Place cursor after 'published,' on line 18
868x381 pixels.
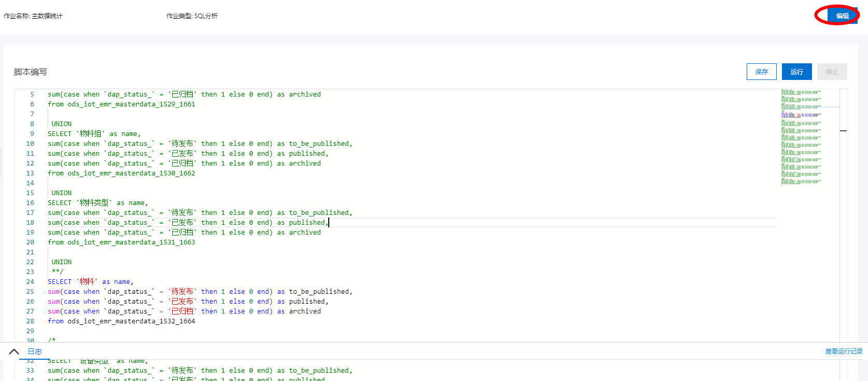point(328,223)
